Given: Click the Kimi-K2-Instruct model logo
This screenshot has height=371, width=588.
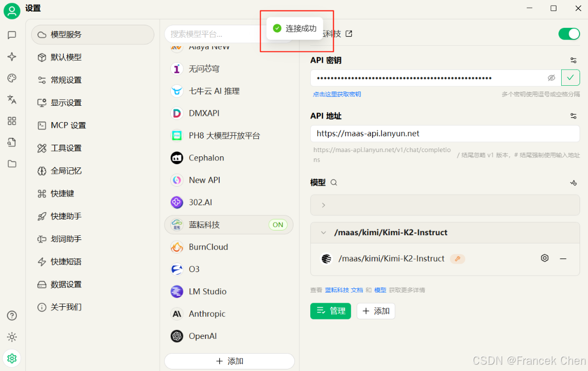Looking at the screenshot, I should (327, 259).
